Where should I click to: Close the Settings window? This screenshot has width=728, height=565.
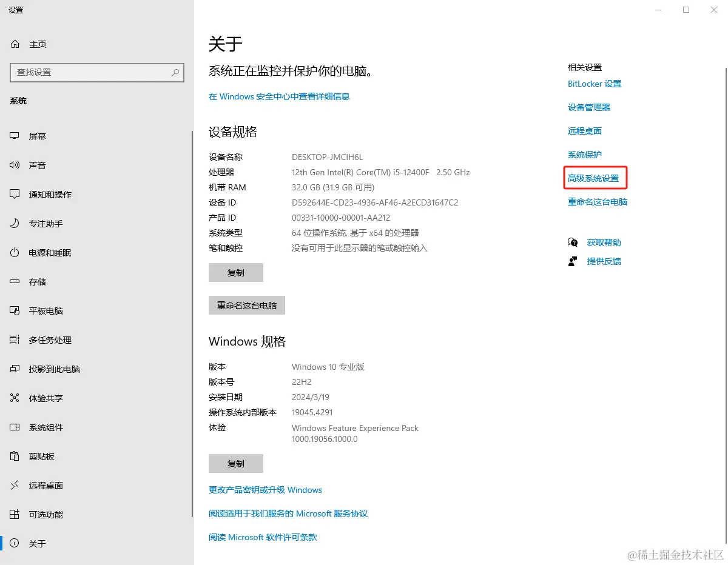click(x=714, y=10)
